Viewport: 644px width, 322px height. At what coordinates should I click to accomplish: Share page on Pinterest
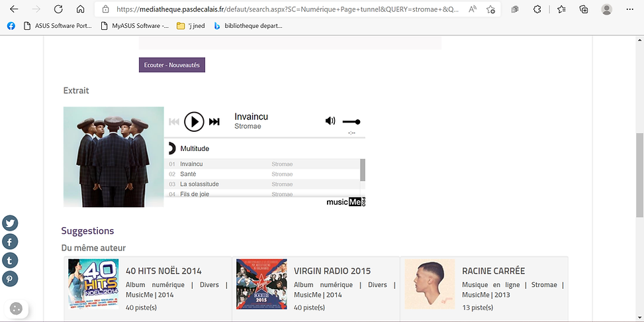click(x=10, y=279)
